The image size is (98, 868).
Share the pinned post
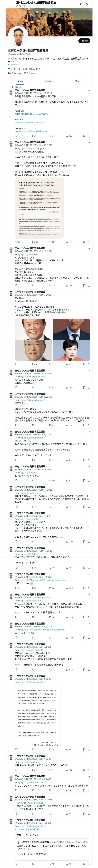click(89, 136)
